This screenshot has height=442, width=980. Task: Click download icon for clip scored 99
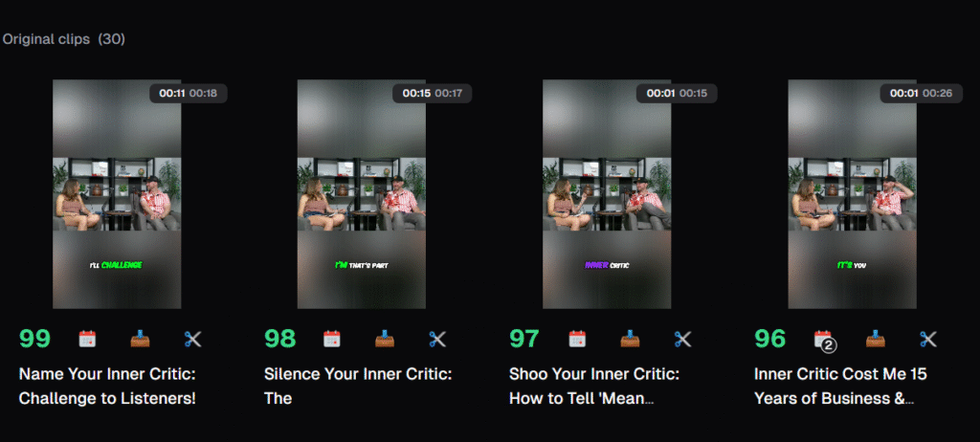[140, 339]
